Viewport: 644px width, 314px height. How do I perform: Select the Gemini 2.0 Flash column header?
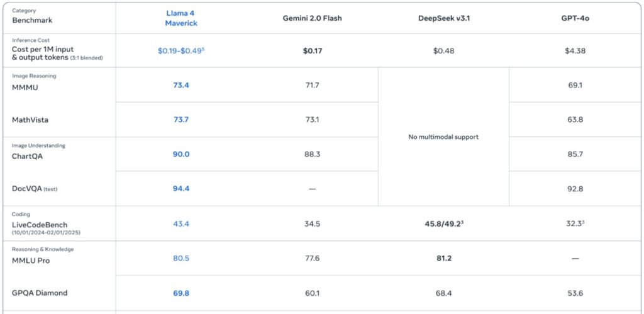point(312,18)
